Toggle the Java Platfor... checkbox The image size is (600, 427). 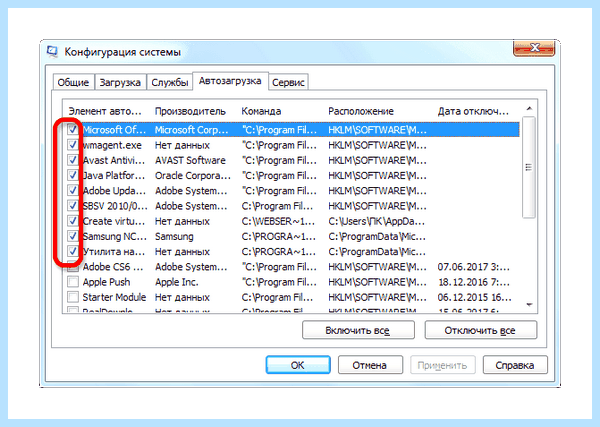point(73,175)
